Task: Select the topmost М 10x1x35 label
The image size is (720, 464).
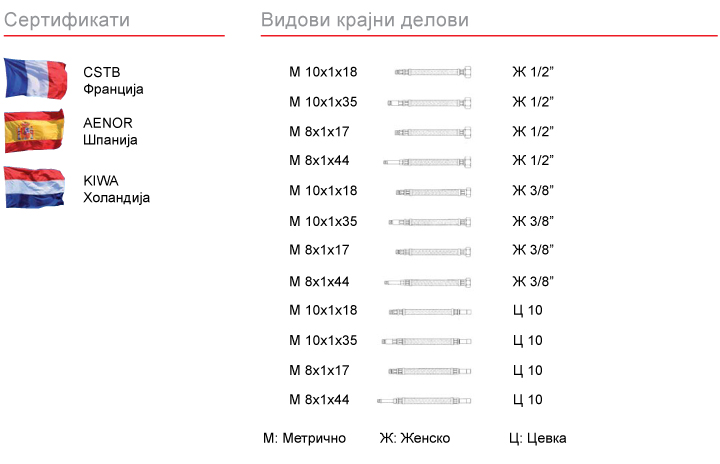Action: click(323, 102)
